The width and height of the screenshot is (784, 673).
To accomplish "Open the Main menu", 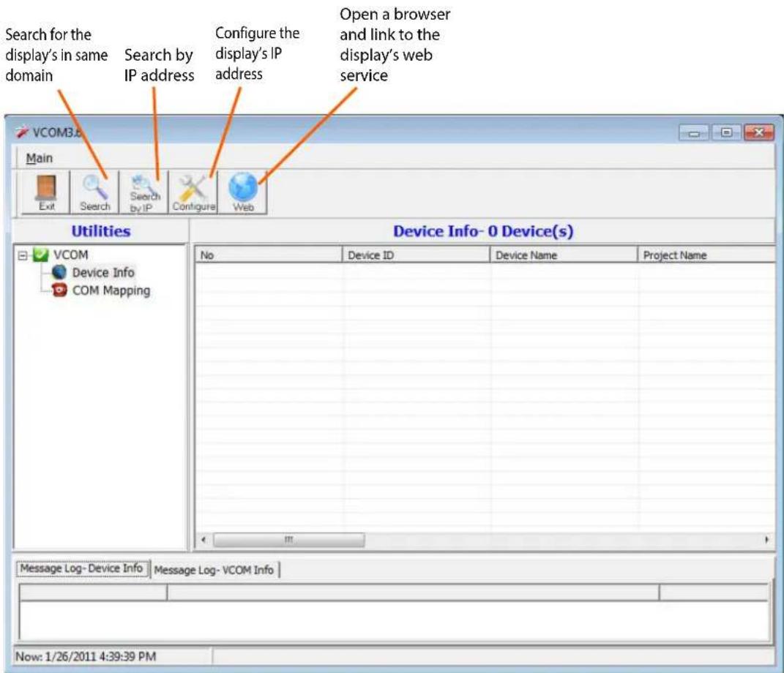I will click(39, 159).
